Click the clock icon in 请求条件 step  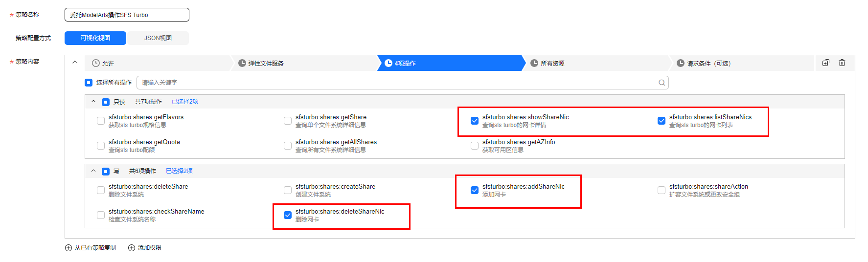(681, 63)
